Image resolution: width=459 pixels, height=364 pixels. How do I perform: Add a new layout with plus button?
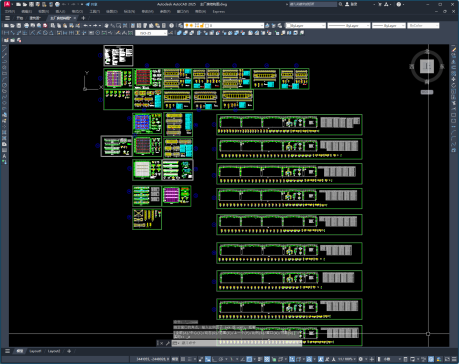pos(69,351)
